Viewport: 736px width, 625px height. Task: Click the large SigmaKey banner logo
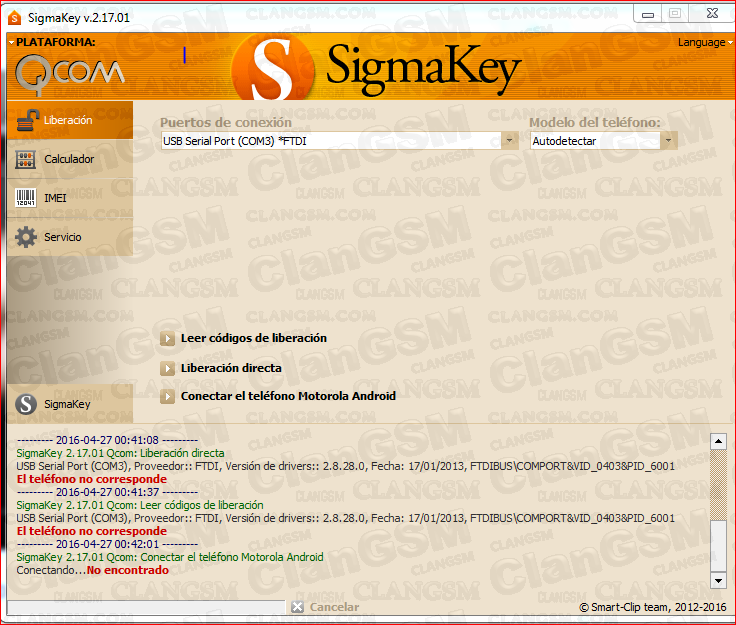click(x=376, y=68)
